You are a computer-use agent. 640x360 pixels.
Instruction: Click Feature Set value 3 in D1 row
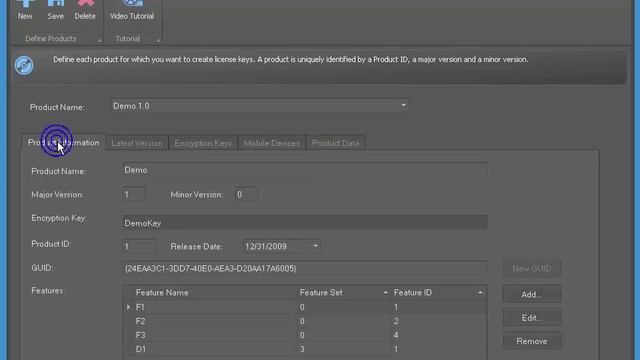[302, 349]
